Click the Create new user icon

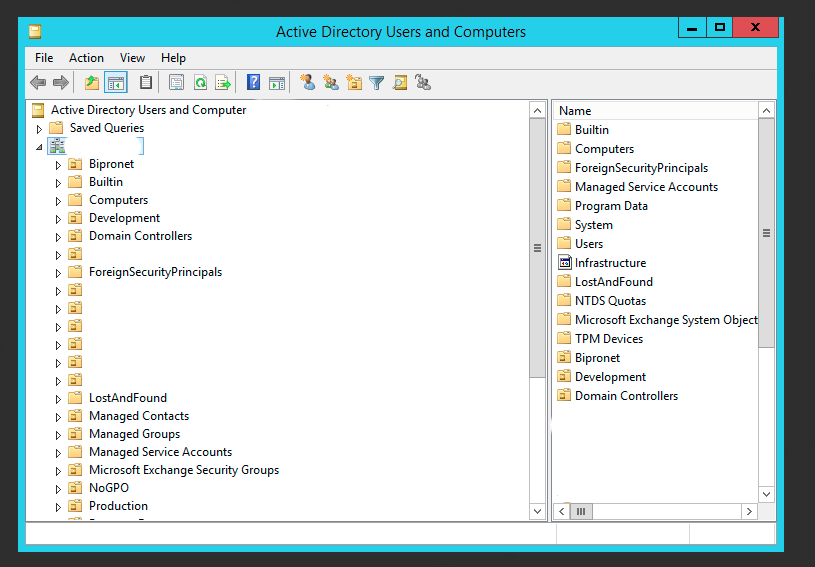click(307, 83)
